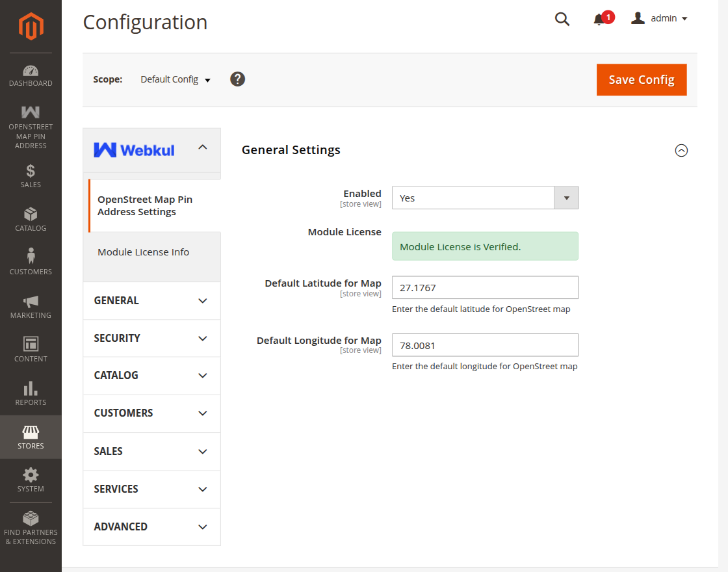Screen dimensions: 728x572
Task: Click the search magnifier icon
Action: pos(562,19)
